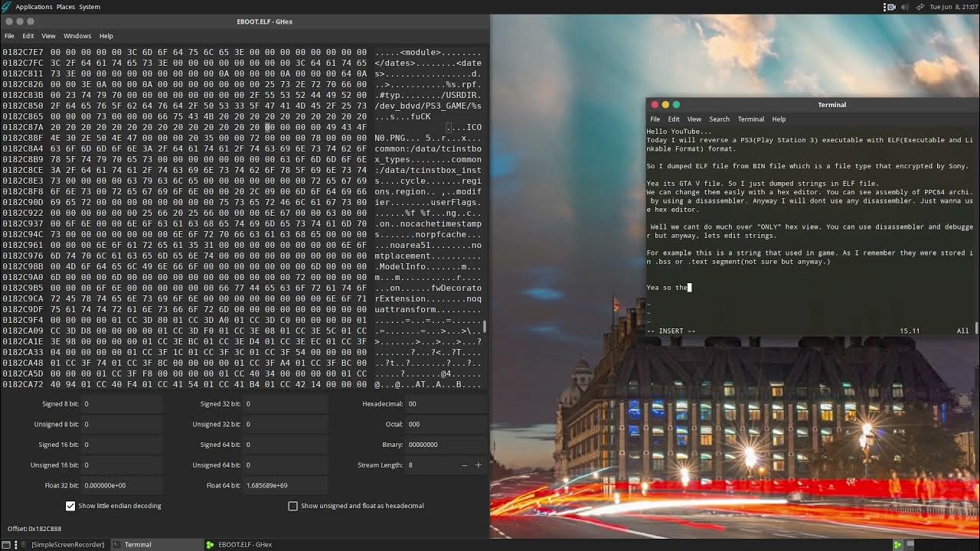Click the network connection tray icon
The height and width of the screenshot is (551, 980).
pos(920,7)
